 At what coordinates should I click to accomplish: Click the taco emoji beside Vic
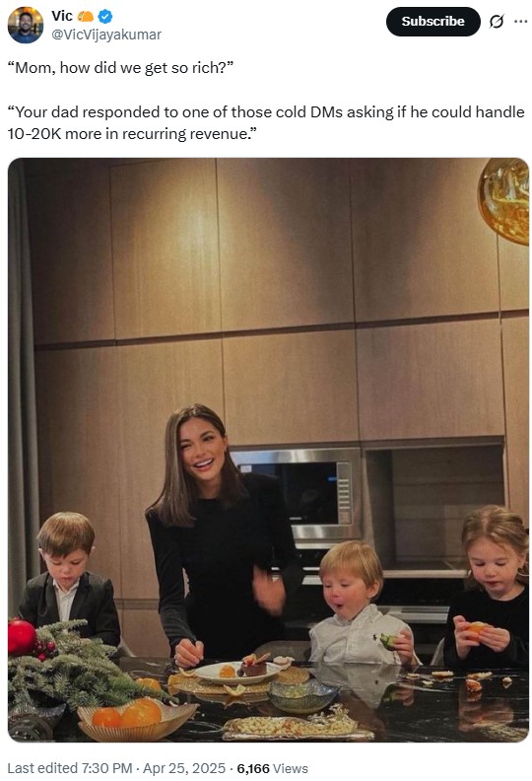(x=86, y=17)
